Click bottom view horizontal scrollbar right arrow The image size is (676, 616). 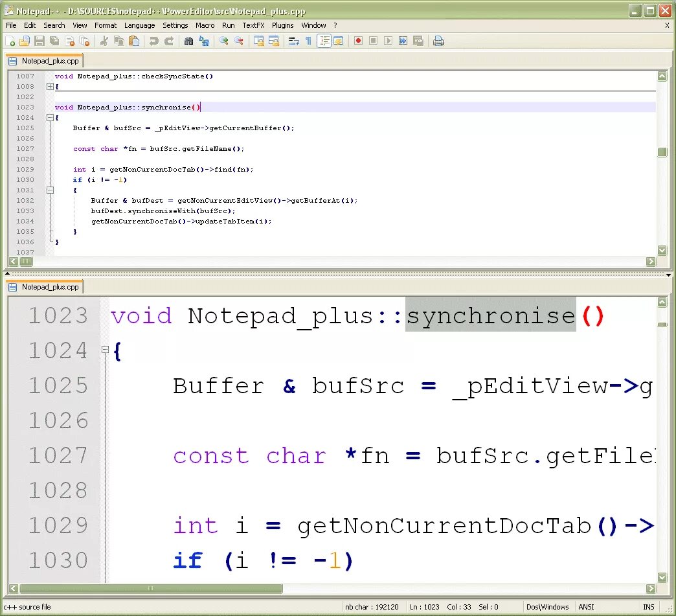click(651, 588)
